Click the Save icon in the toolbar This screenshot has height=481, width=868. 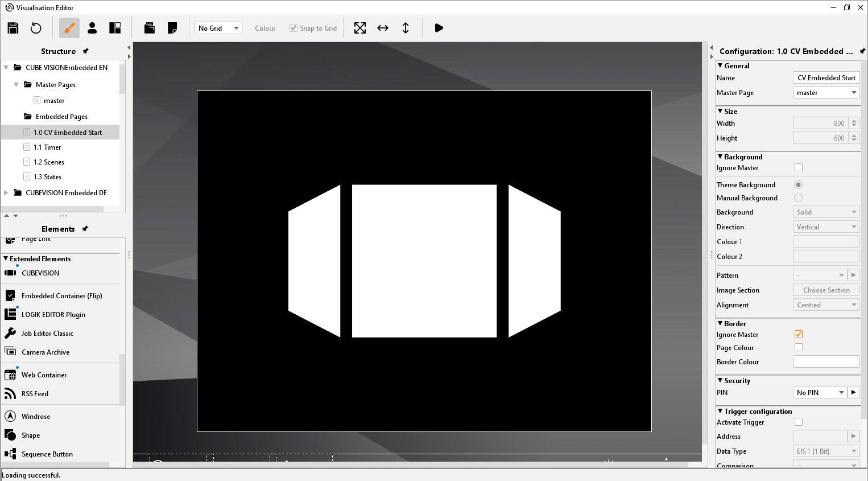(x=13, y=28)
